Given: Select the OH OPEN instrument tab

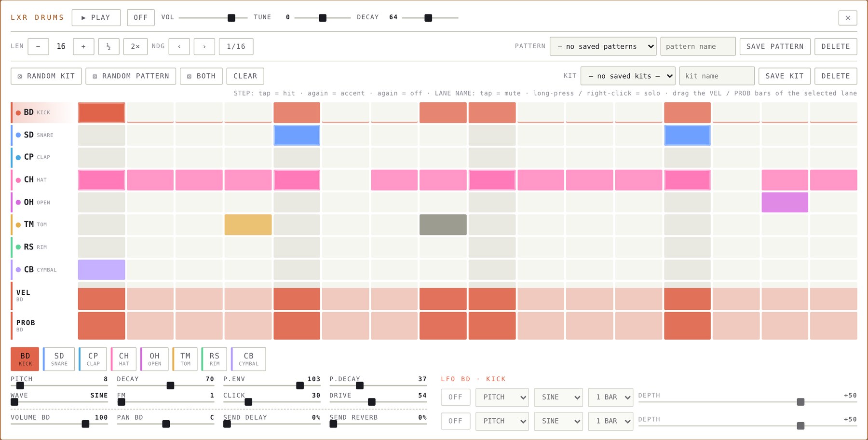Looking at the screenshot, I should (x=154, y=359).
